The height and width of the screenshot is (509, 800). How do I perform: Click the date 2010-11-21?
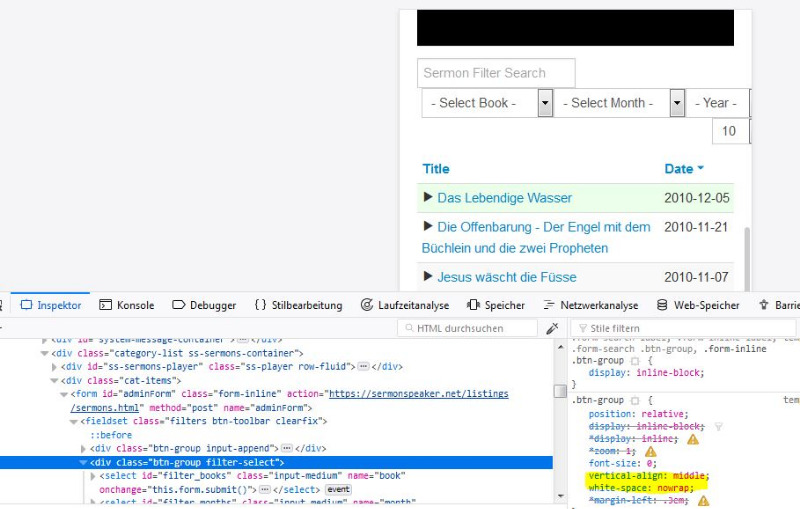[x=696, y=227]
